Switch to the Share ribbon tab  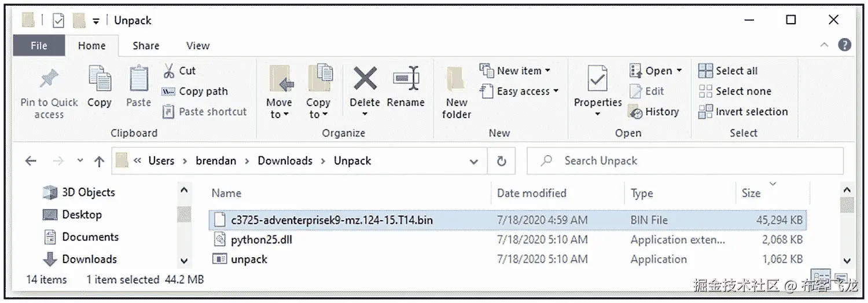pyautogui.click(x=146, y=46)
